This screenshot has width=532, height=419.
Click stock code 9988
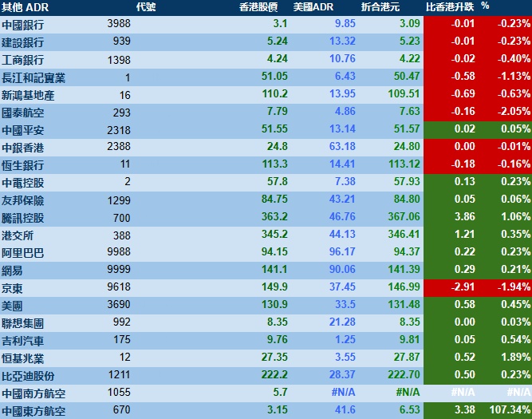(119, 252)
